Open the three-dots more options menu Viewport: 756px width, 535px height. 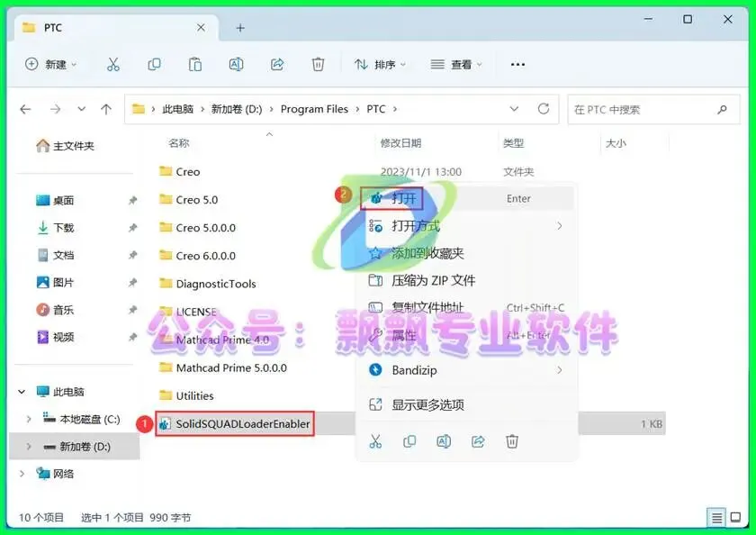[517, 64]
